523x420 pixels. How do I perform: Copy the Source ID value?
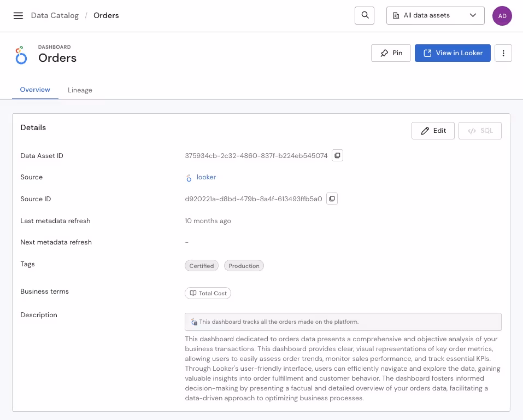tap(332, 199)
